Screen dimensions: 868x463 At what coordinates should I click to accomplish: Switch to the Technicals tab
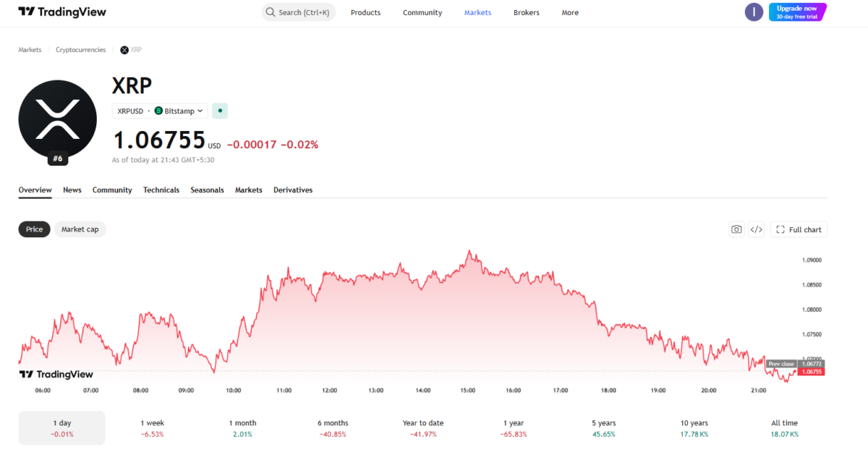point(161,190)
